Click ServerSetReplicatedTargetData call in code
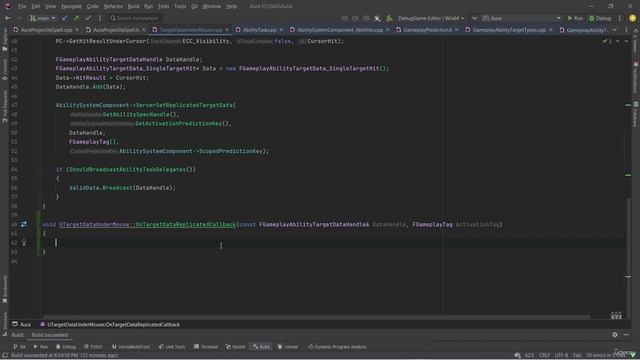This screenshot has height=360, width=640. click(184, 105)
